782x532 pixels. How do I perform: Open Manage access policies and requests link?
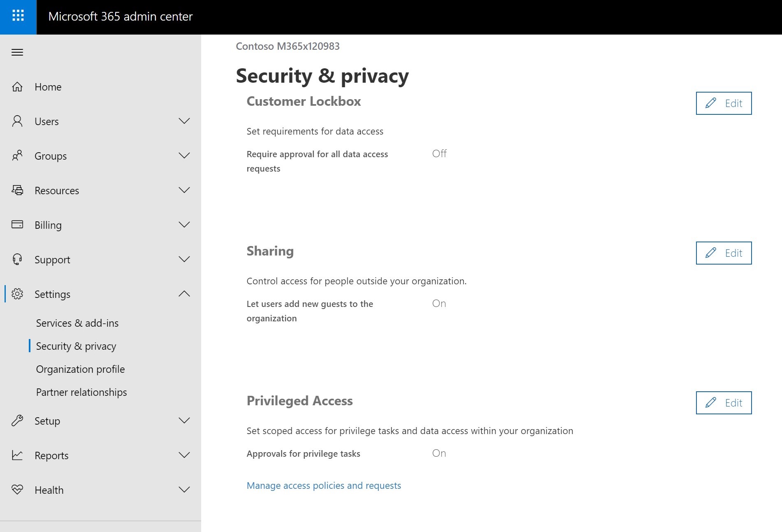coord(323,486)
